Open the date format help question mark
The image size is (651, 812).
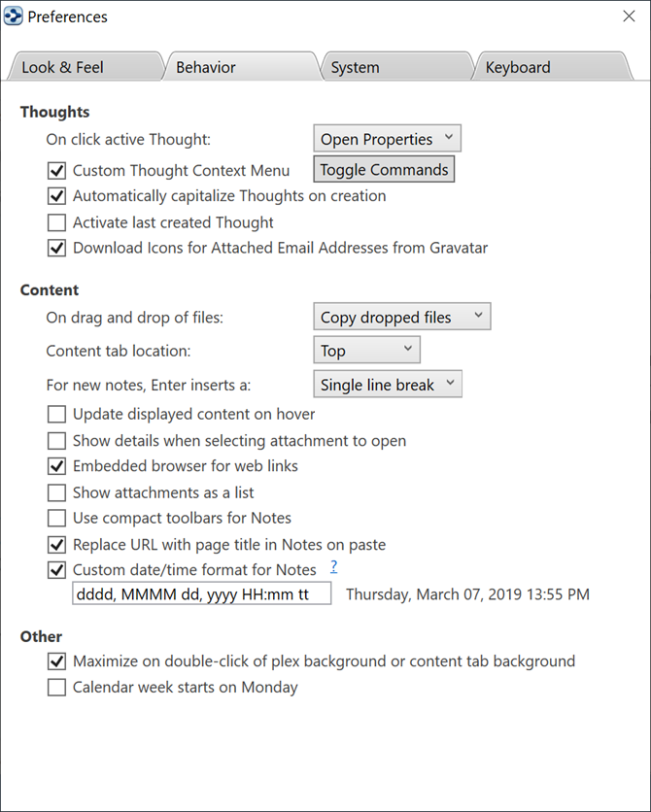click(x=334, y=567)
